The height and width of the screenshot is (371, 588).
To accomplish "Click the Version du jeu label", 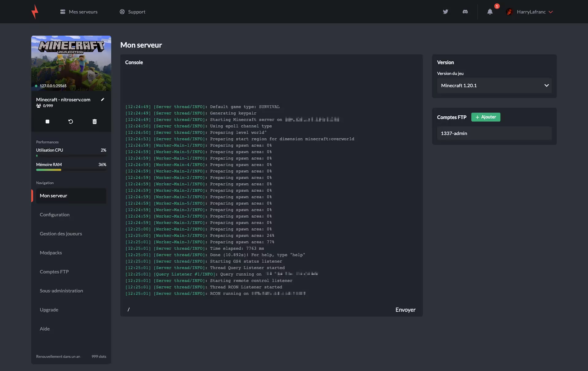I will click(x=450, y=74).
